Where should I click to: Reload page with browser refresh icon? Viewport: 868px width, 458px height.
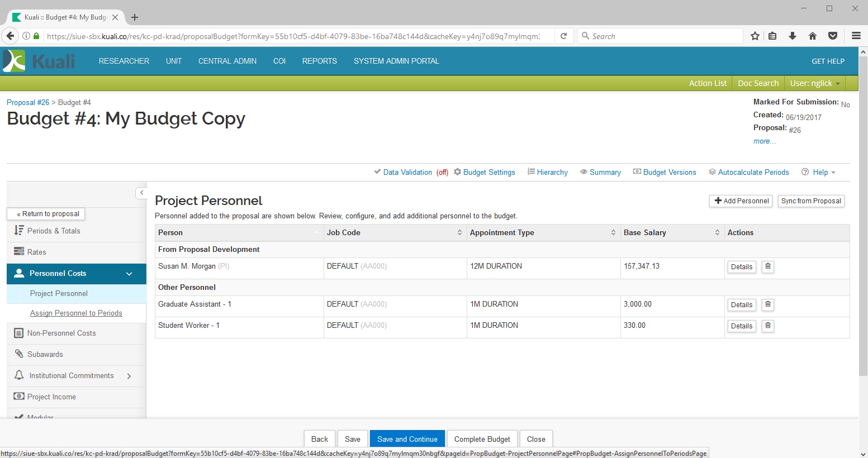click(x=564, y=36)
